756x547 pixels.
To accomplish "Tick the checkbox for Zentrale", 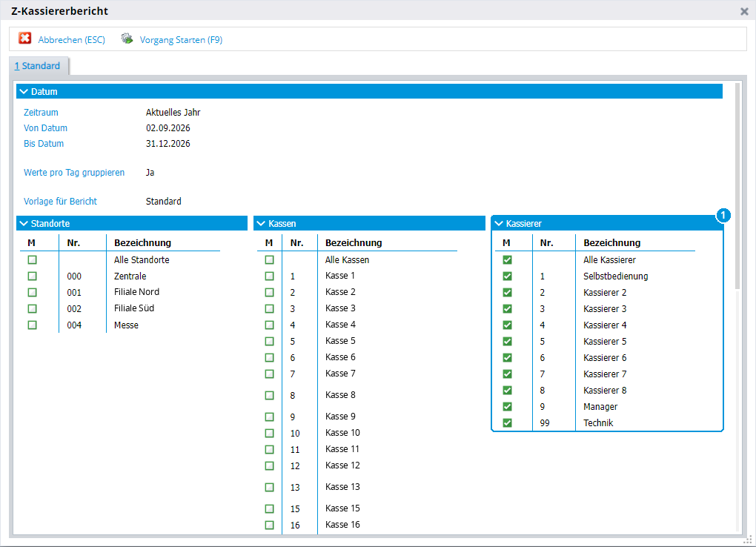I will click(33, 276).
